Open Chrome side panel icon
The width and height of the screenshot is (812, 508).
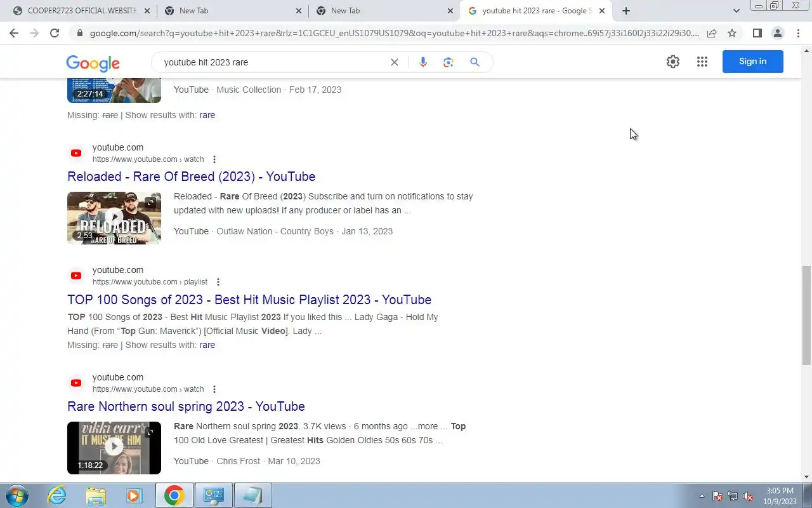point(757,33)
